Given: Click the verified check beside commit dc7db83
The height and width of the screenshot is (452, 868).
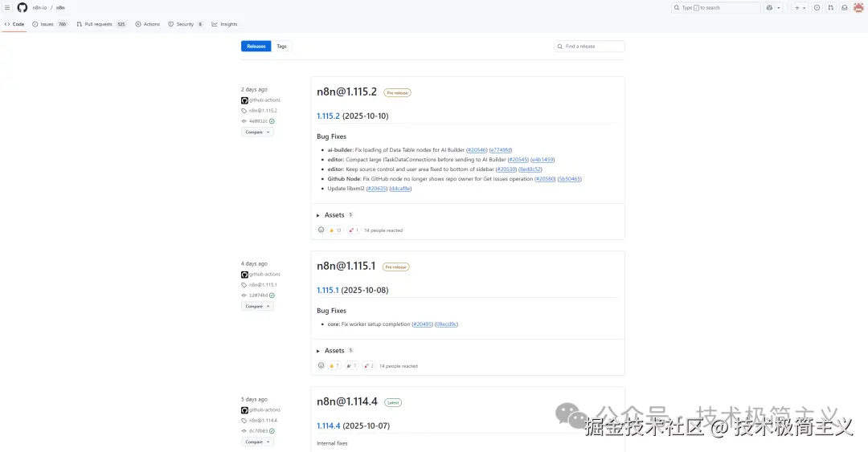Looking at the screenshot, I should (x=272, y=431).
